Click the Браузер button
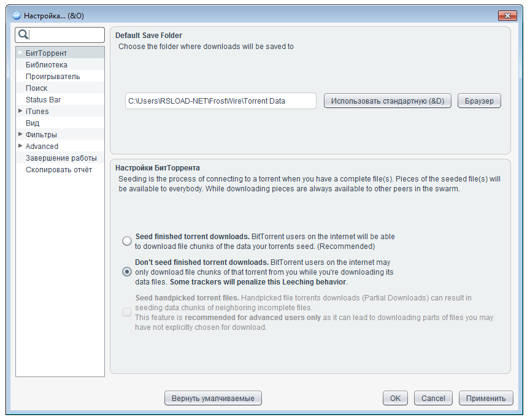 tap(479, 101)
